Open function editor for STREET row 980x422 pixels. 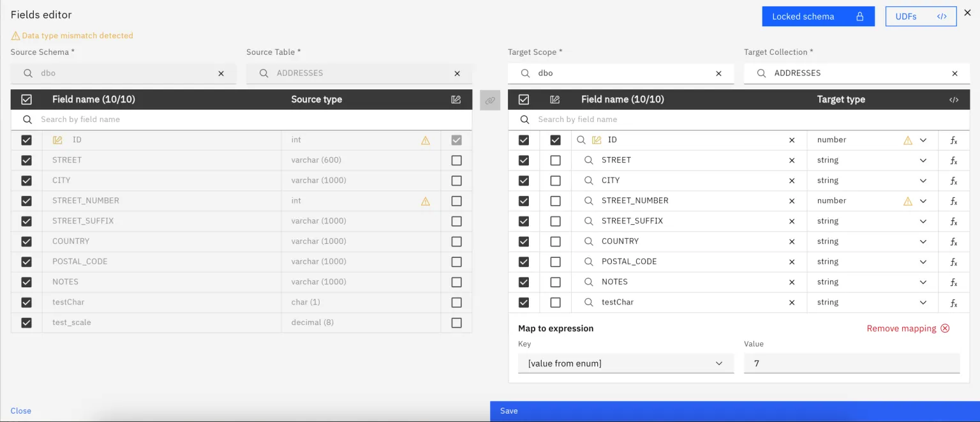pyautogui.click(x=954, y=160)
